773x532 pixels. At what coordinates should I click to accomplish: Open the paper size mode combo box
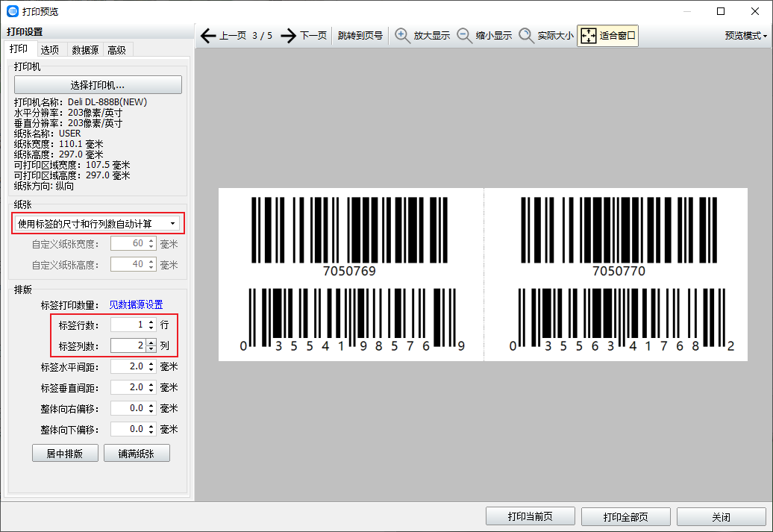[x=98, y=223]
